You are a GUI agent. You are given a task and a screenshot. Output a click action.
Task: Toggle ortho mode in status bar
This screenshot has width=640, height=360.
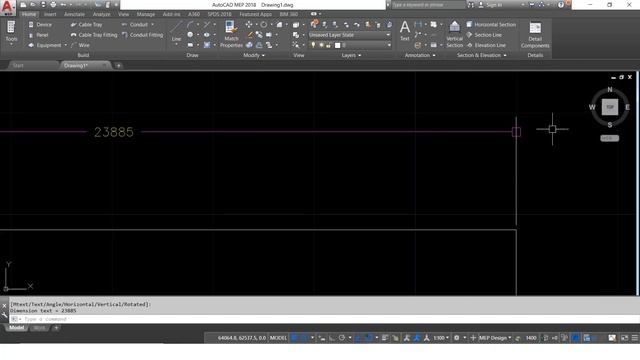point(332,338)
